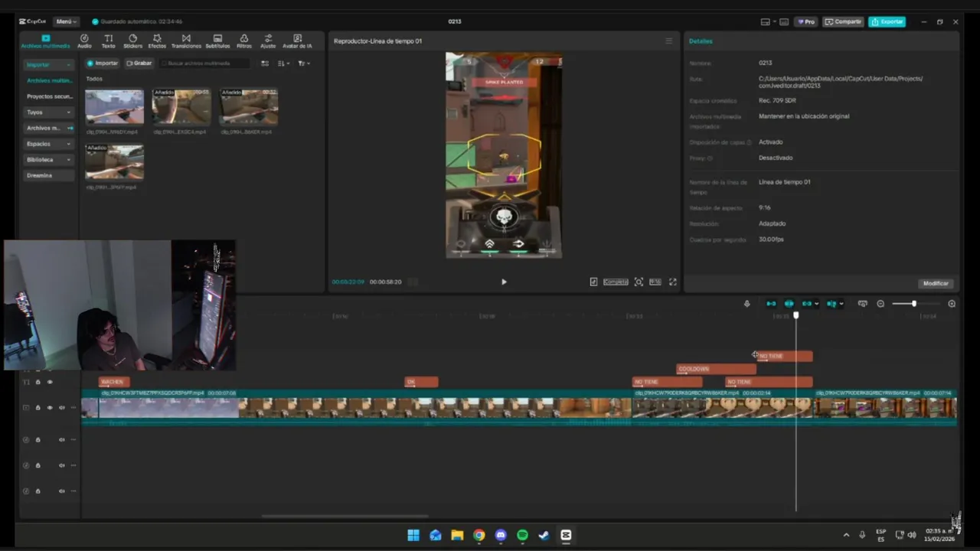The height and width of the screenshot is (551, 980).
Task: Toggle timeline auto snapping
Action: point(789,304)
